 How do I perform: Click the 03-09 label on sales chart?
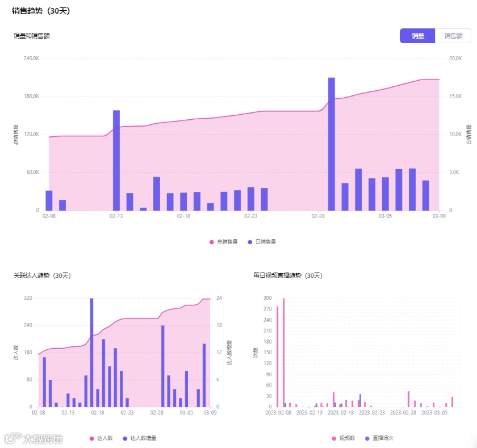[x=439, y=216]
